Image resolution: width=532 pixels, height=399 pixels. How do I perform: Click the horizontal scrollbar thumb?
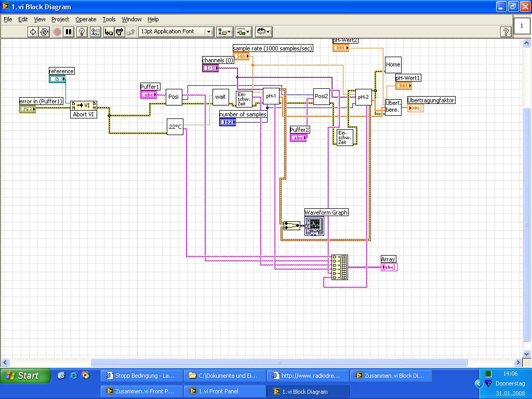(278, 363)
